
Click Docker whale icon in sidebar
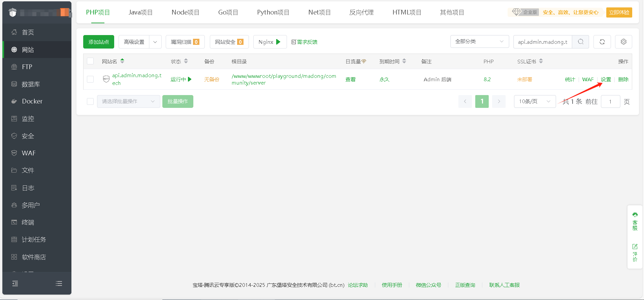14,101
